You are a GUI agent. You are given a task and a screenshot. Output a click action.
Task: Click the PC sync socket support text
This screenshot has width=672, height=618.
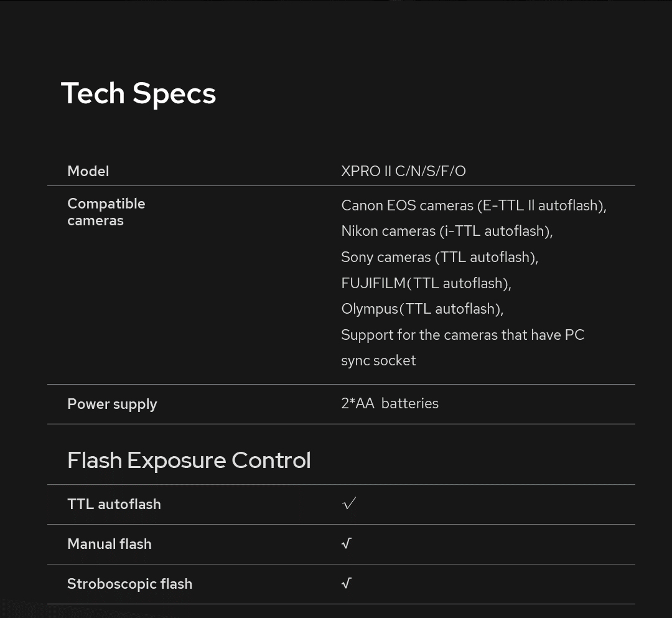point(462,335)
